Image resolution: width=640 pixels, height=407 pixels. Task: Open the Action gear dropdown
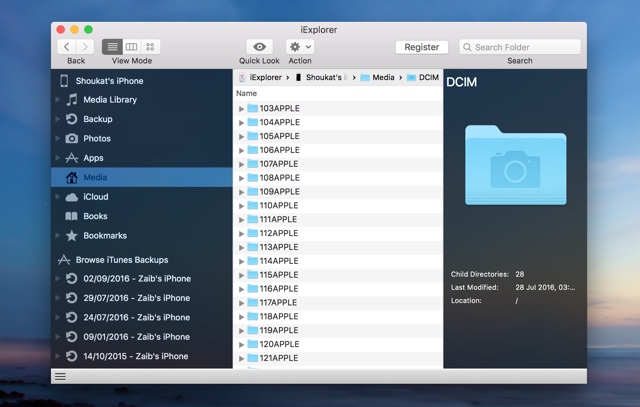300,47
